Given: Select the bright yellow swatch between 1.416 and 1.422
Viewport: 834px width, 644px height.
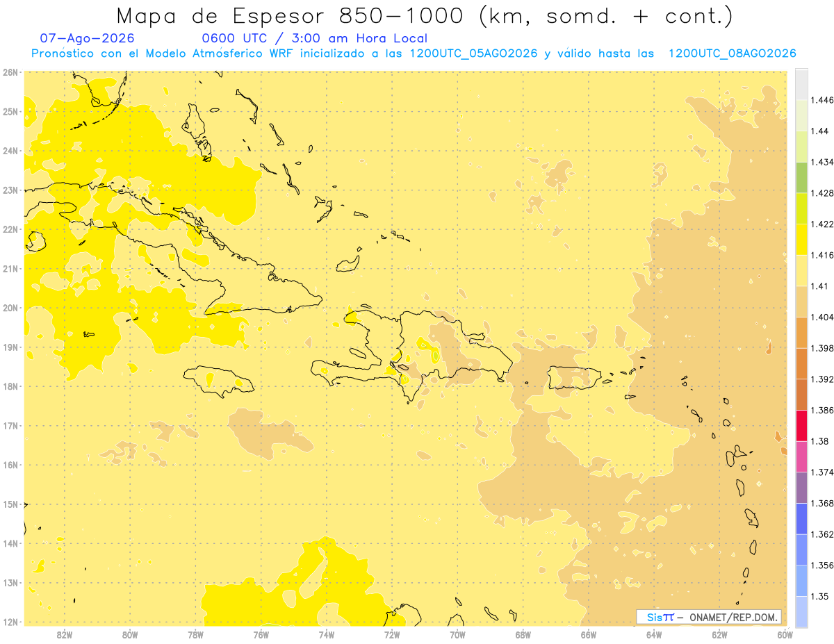Looking at the screenshot, I should tap(801, 239).
